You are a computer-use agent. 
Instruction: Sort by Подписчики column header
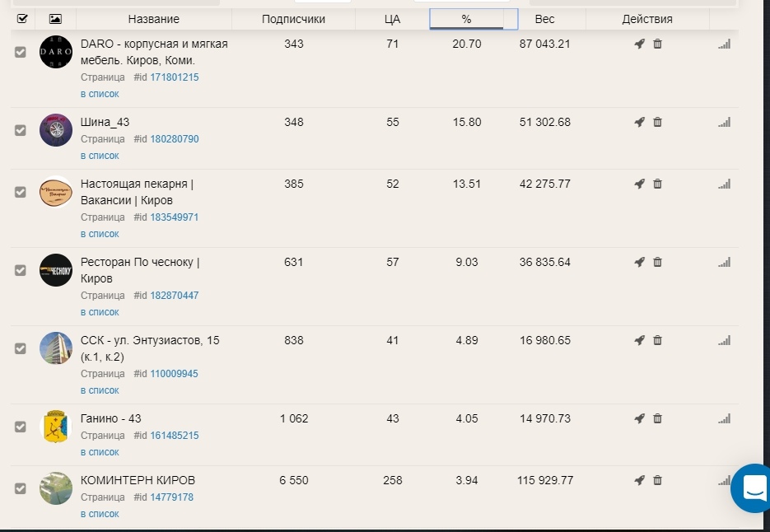click(x=293, y=19)
